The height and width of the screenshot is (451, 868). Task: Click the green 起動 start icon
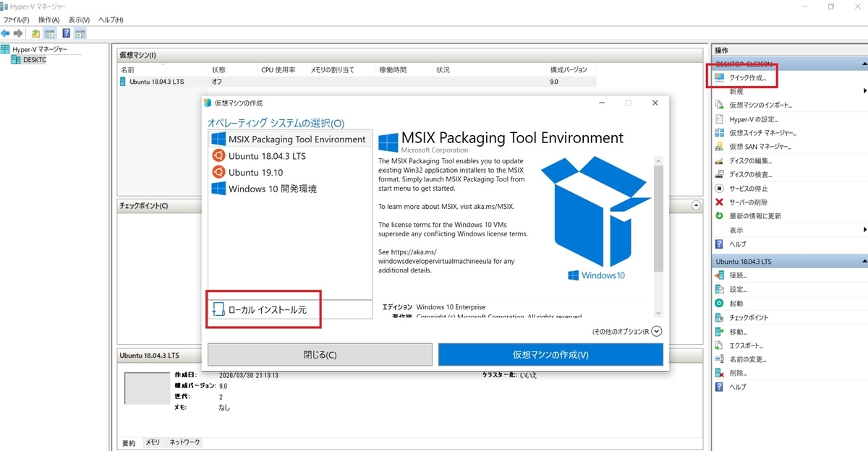[x=719, y=303]
